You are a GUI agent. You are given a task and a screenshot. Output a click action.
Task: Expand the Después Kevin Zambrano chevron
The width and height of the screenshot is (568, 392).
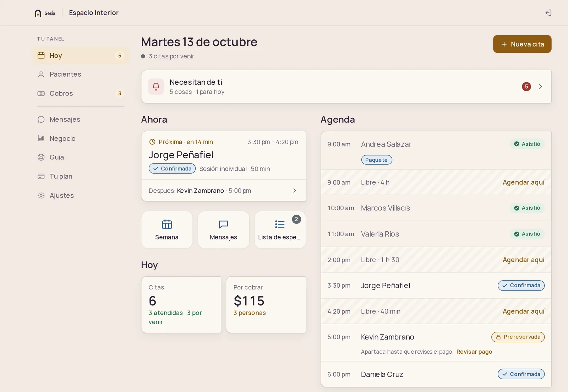[x=295, y=191]
